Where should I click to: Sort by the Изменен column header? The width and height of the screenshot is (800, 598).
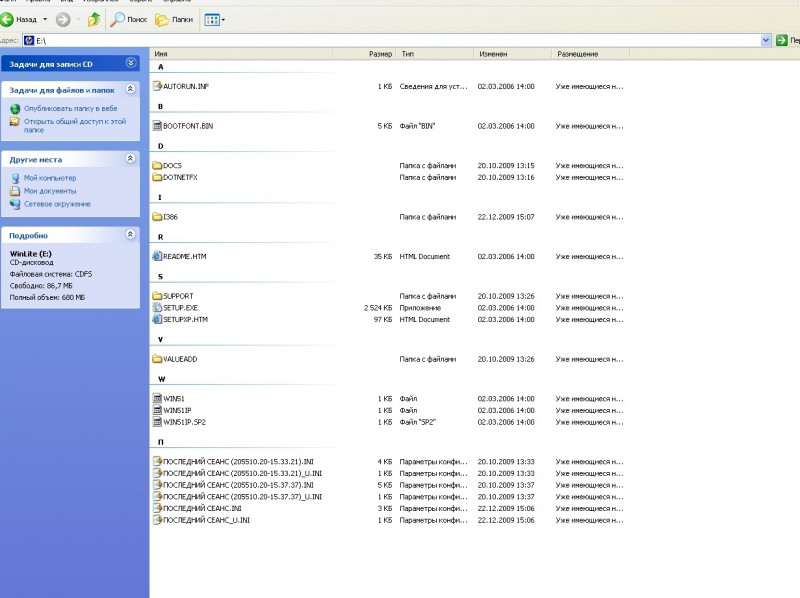click(x=513, y=54)
